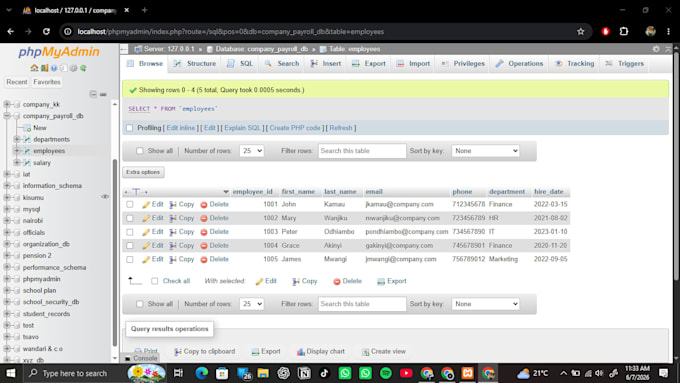The height and width of the screenshot is (383, 680).
Task: Go to the Operations tab
Action: [x=519, y=64]
